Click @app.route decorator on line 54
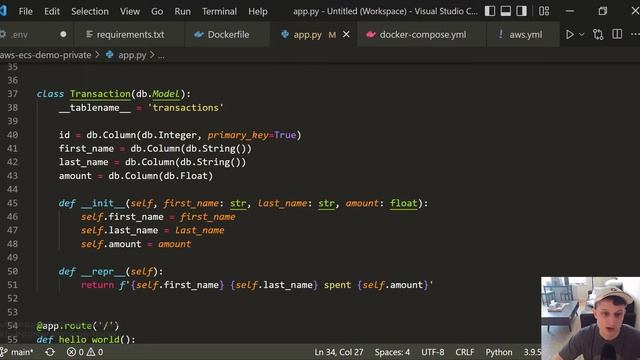 [x=78, y=326]
